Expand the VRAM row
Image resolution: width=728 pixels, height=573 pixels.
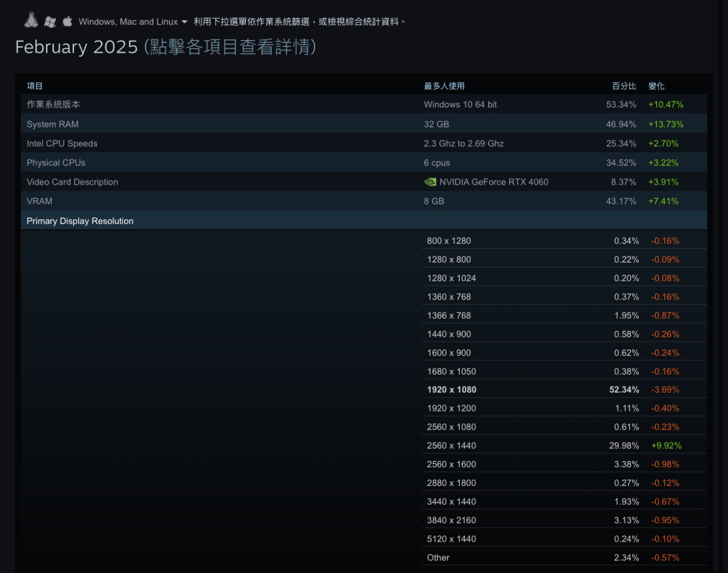[x=39, y=201]
